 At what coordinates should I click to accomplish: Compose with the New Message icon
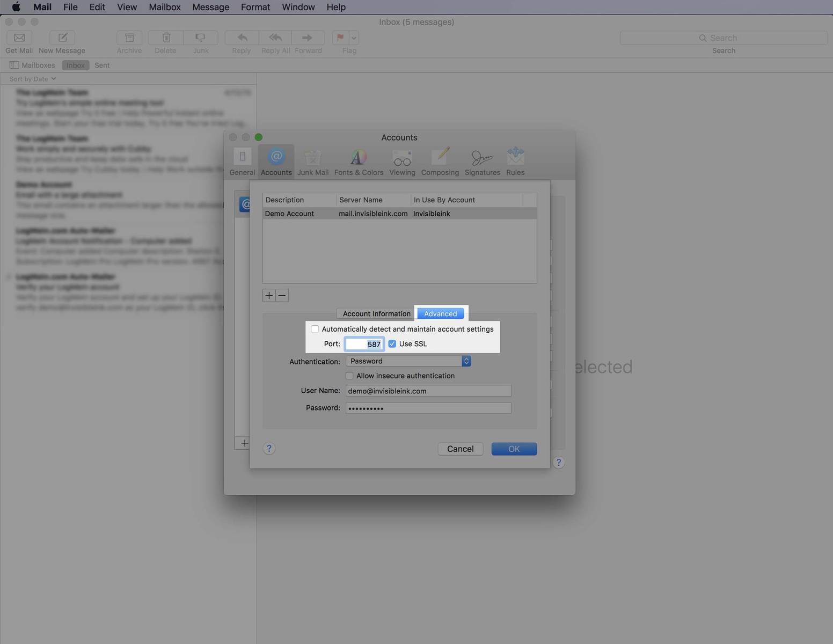(x=62, y=38)
